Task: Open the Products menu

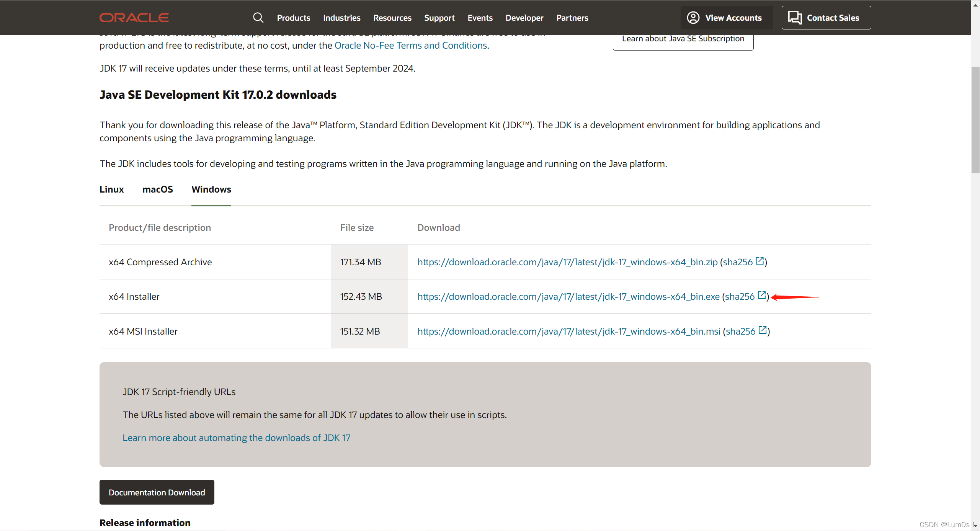Action: click(293, 18)
